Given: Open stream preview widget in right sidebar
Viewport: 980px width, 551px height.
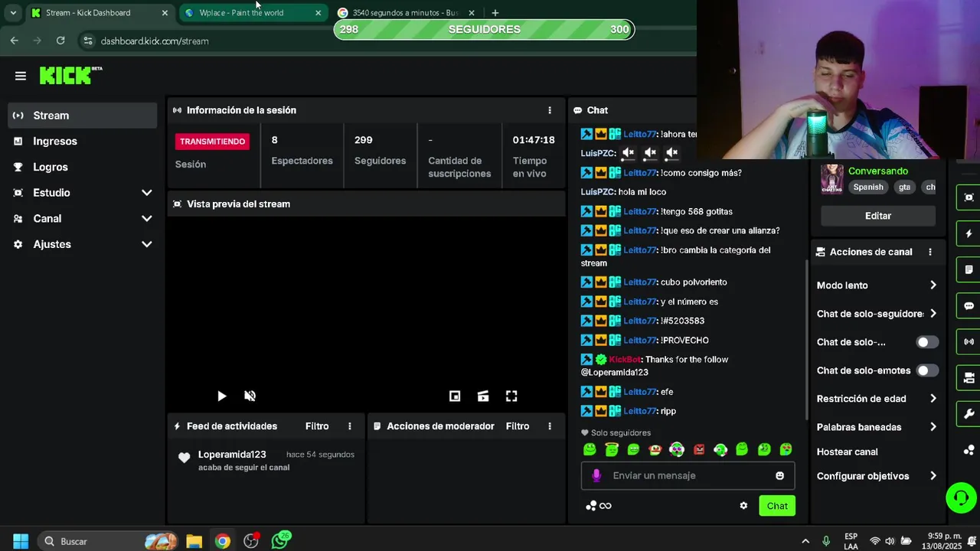Looking at the screenshot, I should pyautogui.click(x=969, y=197).
